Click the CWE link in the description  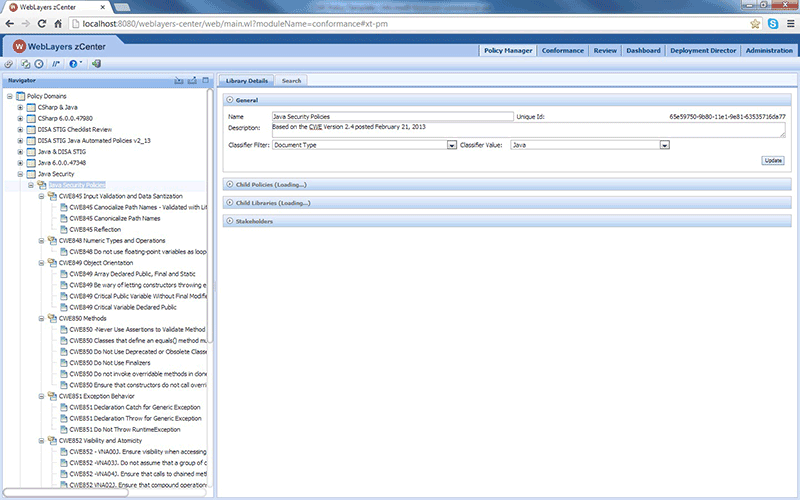(315, 127)
